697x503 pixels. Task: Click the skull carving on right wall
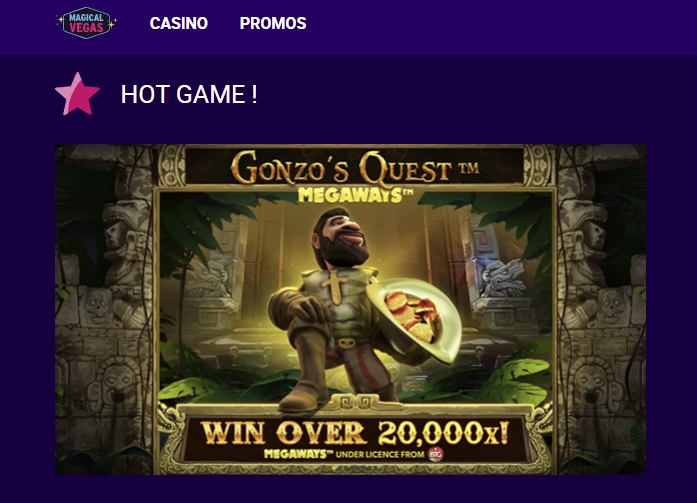pyautogui.click(x=613, y=307)
